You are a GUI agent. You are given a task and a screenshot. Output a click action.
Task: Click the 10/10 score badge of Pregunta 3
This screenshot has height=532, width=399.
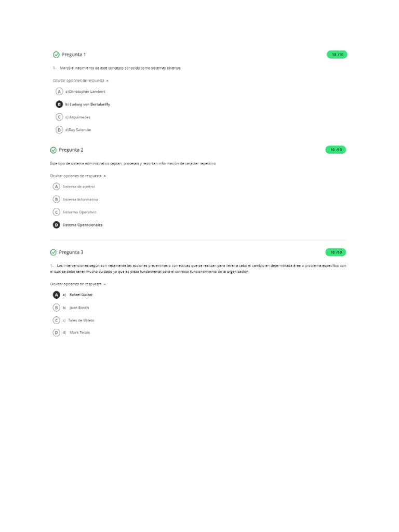336,252
